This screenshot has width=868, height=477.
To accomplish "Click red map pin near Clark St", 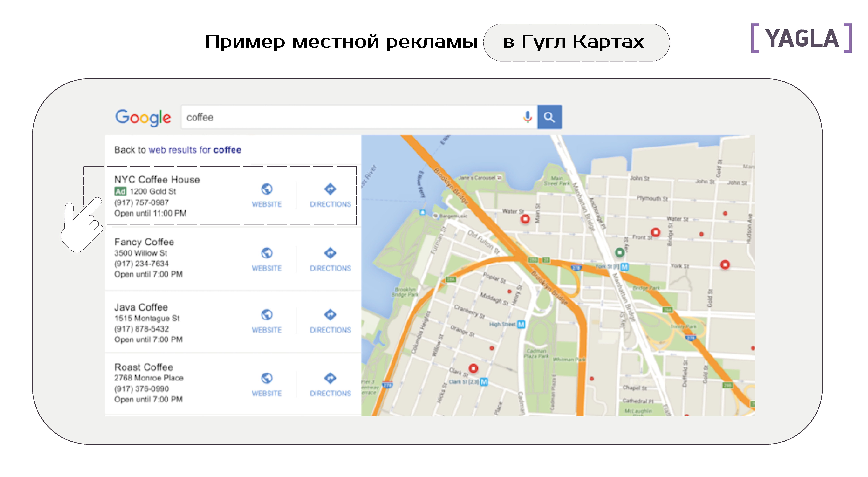I will click(473, 368).
